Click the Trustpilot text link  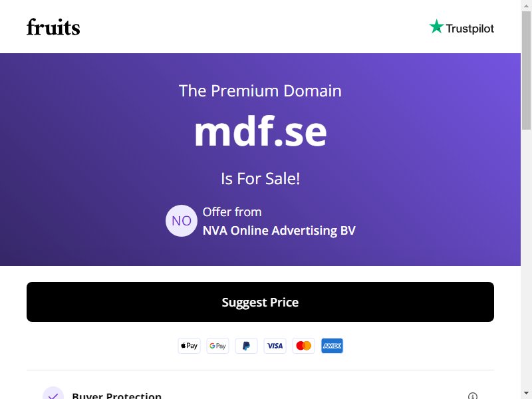[x=469, y=29]
